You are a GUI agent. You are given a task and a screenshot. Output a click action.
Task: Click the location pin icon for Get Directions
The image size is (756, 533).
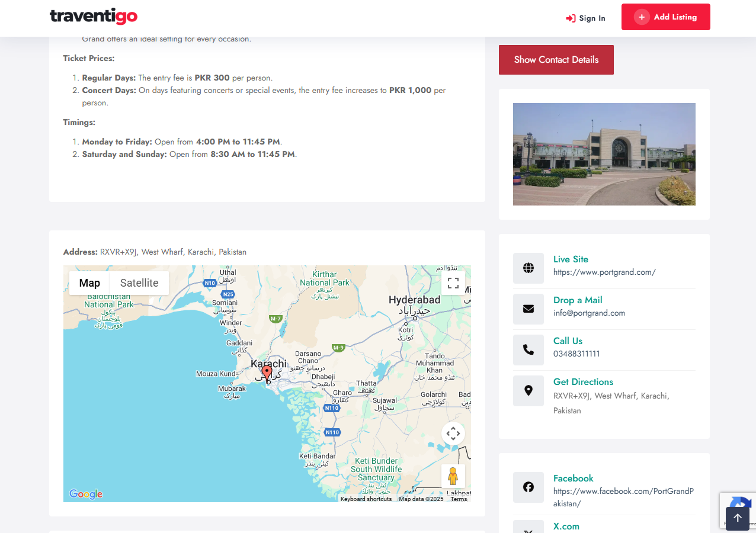pos(528,391)
